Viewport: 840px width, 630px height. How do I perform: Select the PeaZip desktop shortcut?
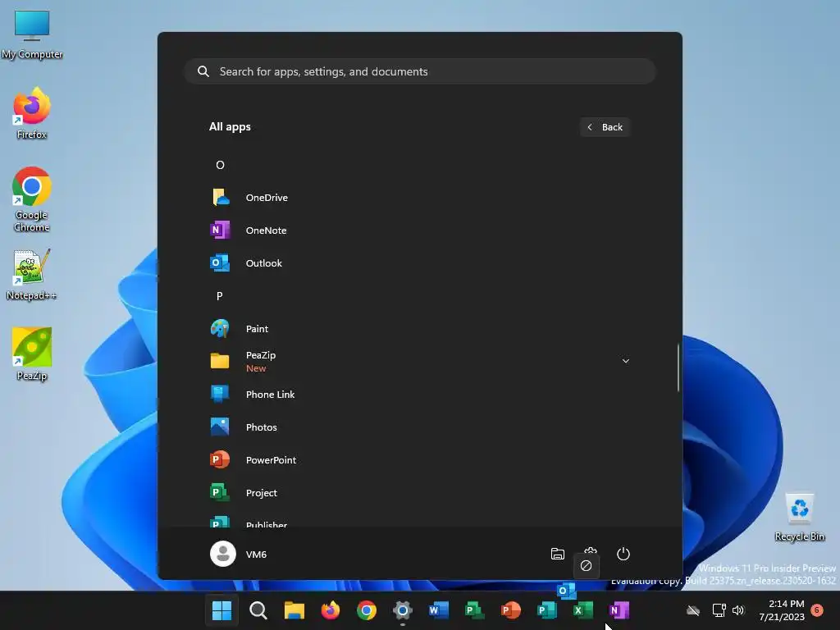[32, 354]
